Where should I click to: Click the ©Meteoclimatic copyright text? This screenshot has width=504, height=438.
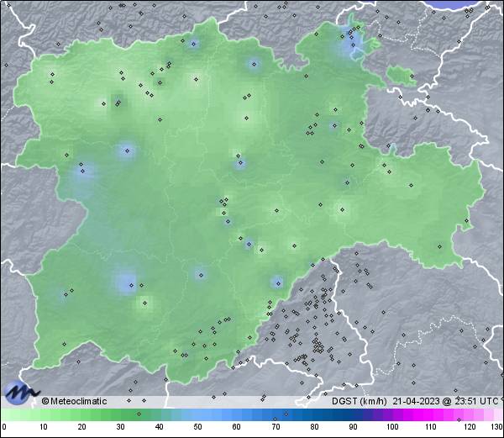point(74,401)
